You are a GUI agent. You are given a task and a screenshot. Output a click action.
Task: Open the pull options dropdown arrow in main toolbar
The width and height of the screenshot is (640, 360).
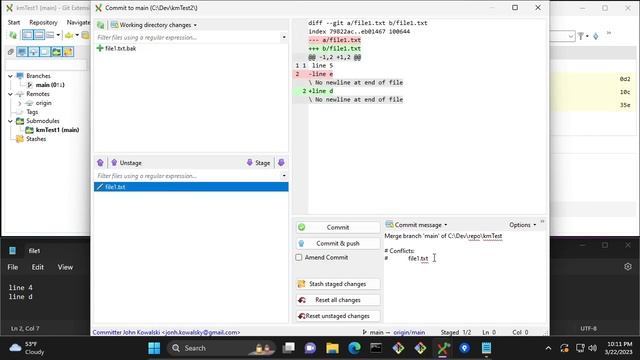tap(77, 35)
